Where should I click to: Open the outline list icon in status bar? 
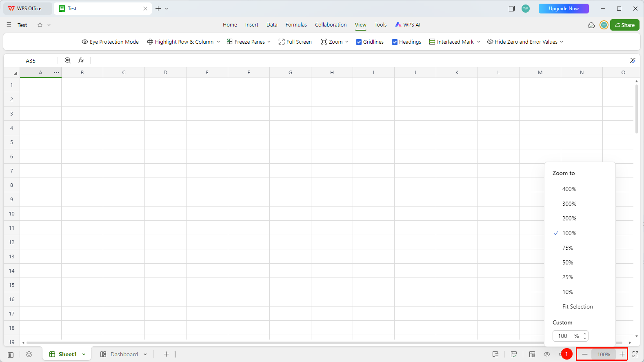495,354
